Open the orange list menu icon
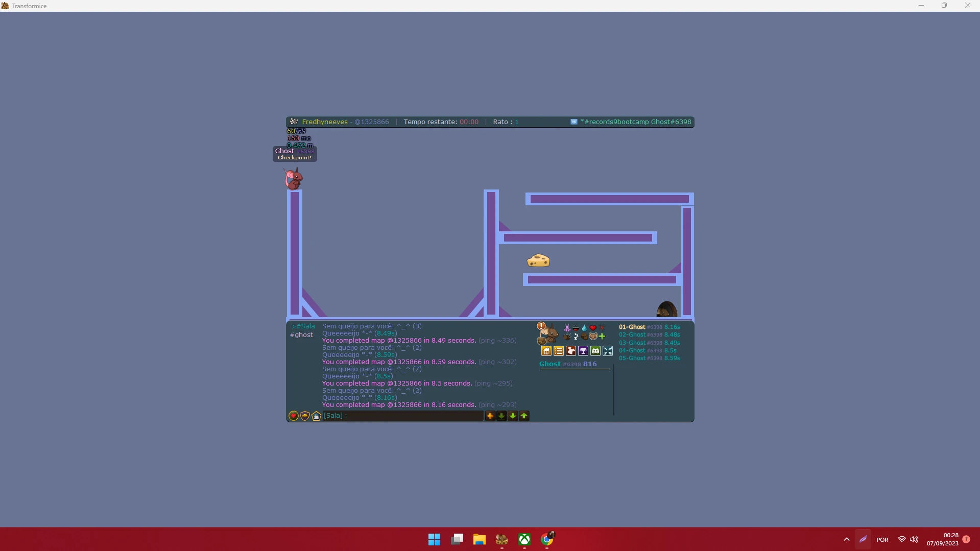 pyautogui.click(x=559, y=351)
